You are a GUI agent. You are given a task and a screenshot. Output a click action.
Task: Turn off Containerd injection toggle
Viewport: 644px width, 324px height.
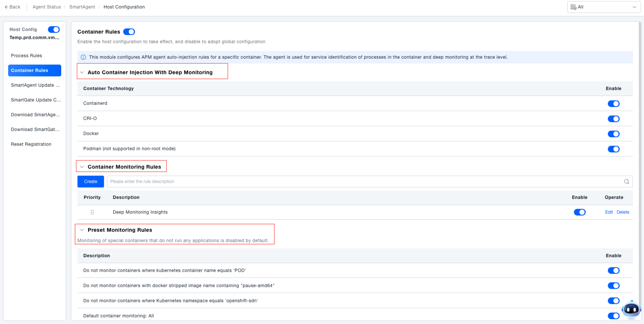(x=613, y=104)
